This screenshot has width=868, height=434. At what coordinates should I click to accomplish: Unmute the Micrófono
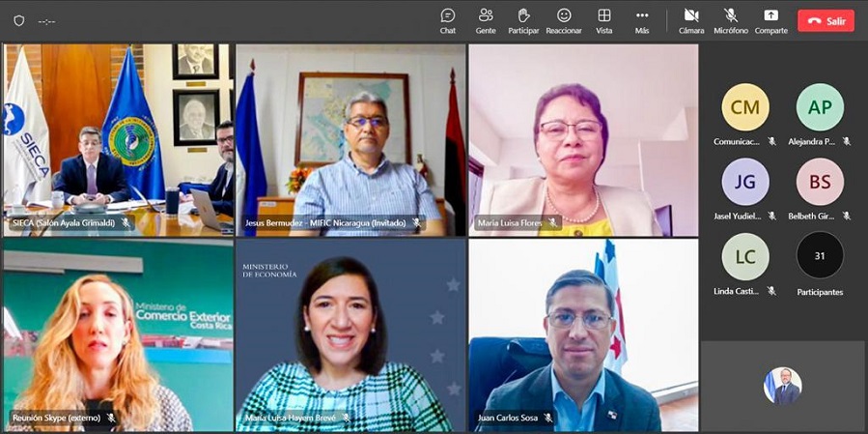tap(731, 20)
